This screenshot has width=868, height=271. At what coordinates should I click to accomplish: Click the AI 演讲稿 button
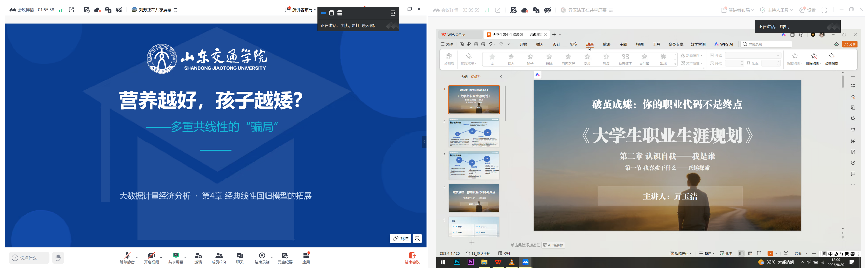coord(553,245)
